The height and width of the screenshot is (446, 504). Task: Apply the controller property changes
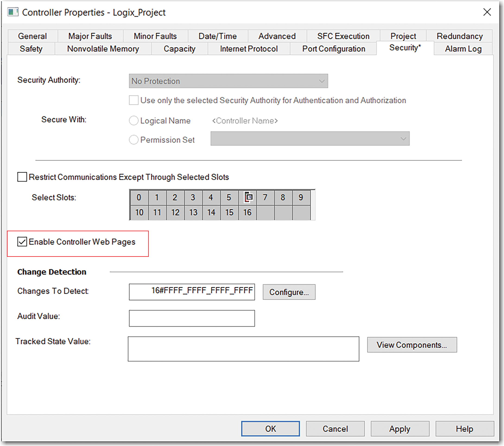click(x=399, y=428)
